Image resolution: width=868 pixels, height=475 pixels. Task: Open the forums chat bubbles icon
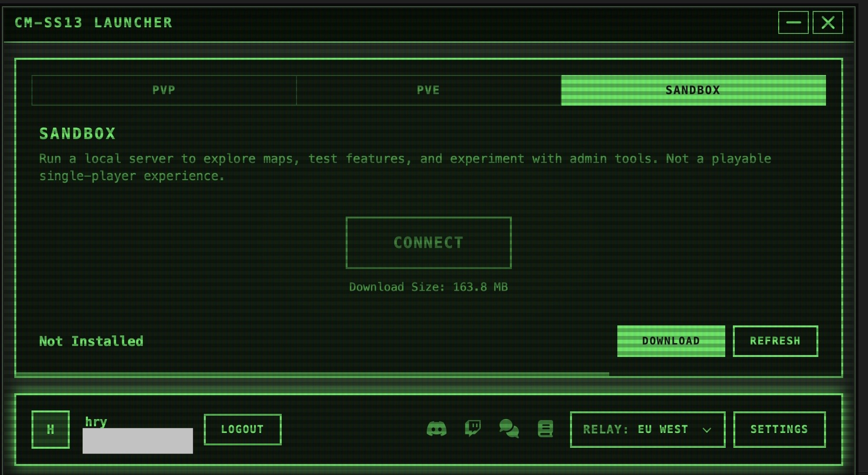[x=509, y=429]
